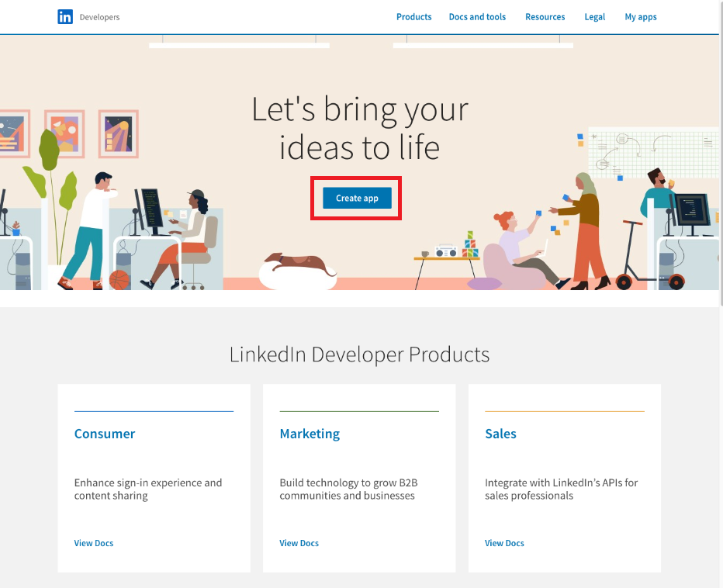Click the "LinkedIn Developer Products" heading
This screenshot has width=723, height=588.
[x=359, y=355]
